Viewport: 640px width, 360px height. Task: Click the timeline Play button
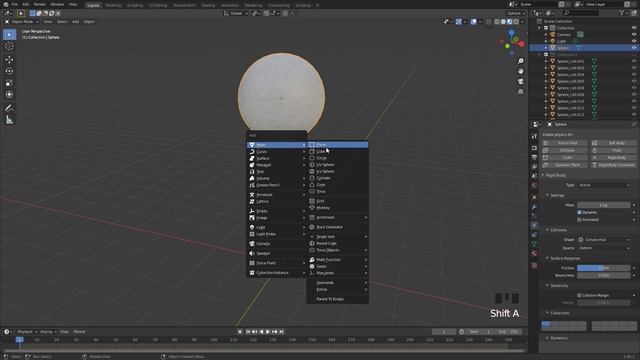tap(268, 332)
